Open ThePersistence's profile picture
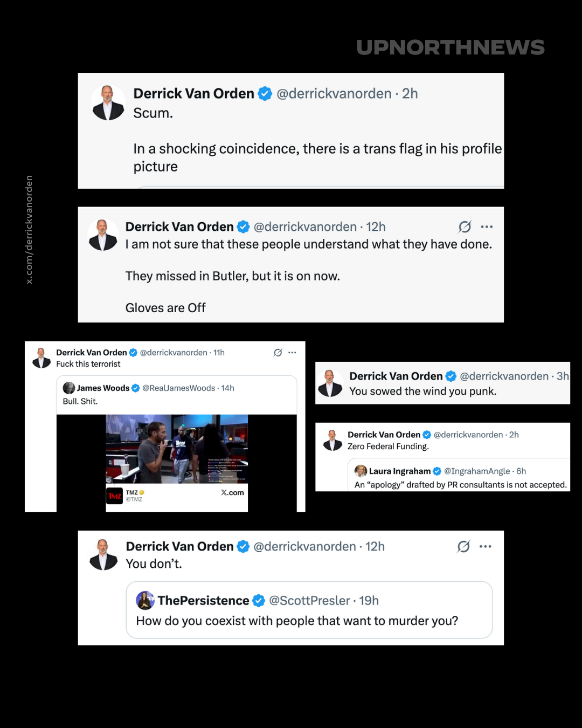 [145, 601]
